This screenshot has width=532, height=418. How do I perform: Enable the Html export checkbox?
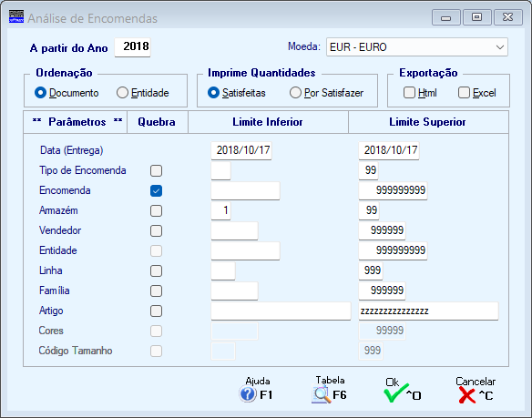(x=409, y=93)
